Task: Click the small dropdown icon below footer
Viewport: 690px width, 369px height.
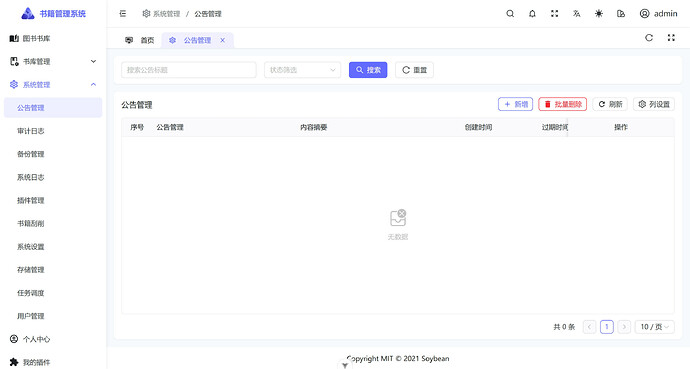Action: pos(345,365)
